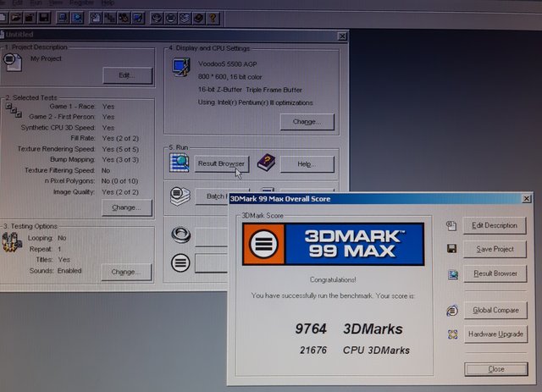Click the Texture Filtering Speed label

click(x=59, y=170)
